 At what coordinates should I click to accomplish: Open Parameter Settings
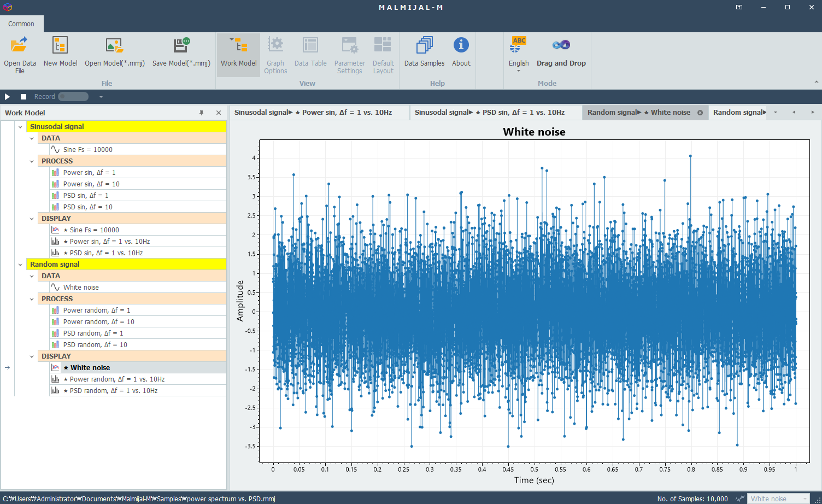point(350,55)
